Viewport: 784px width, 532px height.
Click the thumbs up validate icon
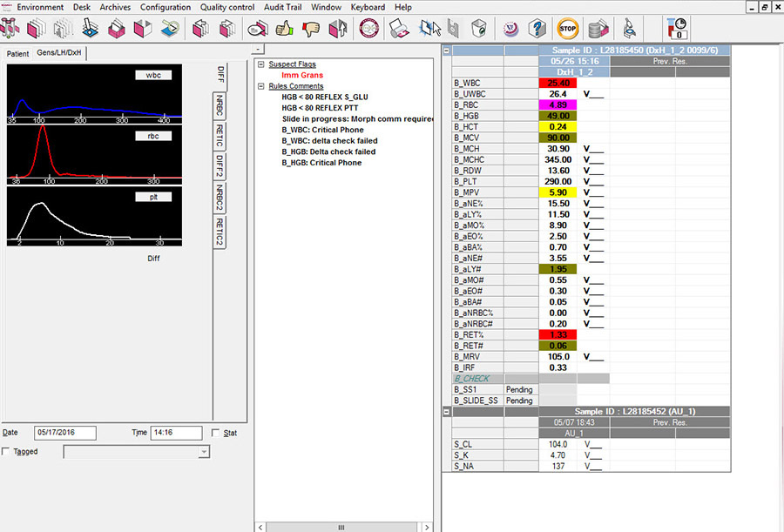[x=284, y=29]
